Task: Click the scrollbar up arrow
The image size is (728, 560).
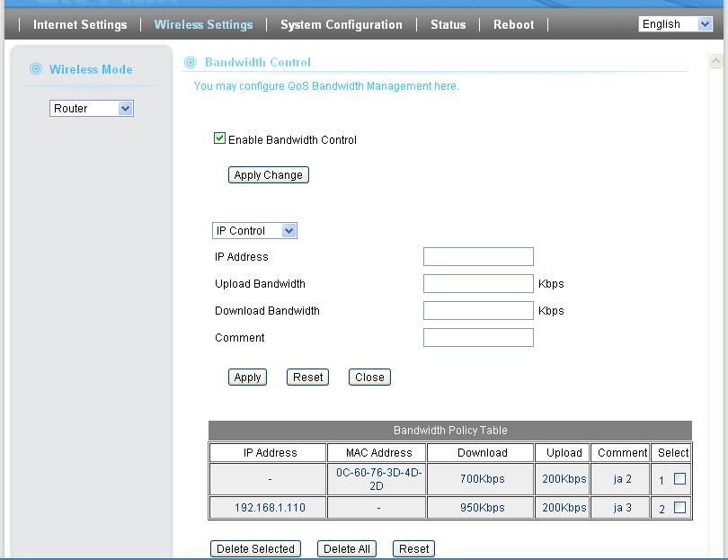Action: click(x=716, y=61)
